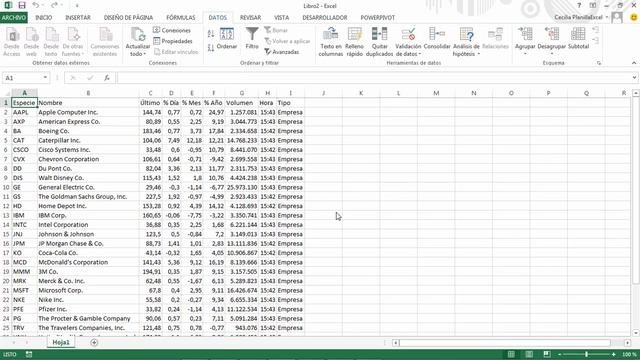The width and height of the screenshot is (640, 360).
Task: Click inside the formula bar
Action: coord(373,78)
